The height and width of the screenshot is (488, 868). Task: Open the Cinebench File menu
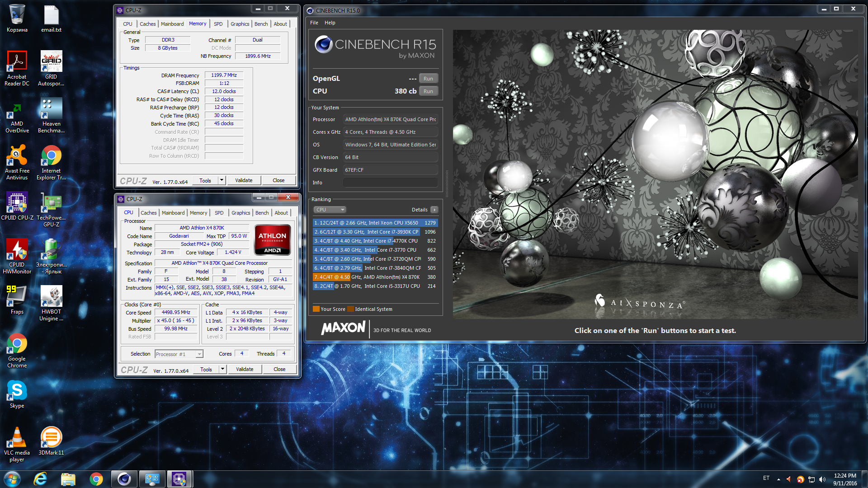[314, 23]
